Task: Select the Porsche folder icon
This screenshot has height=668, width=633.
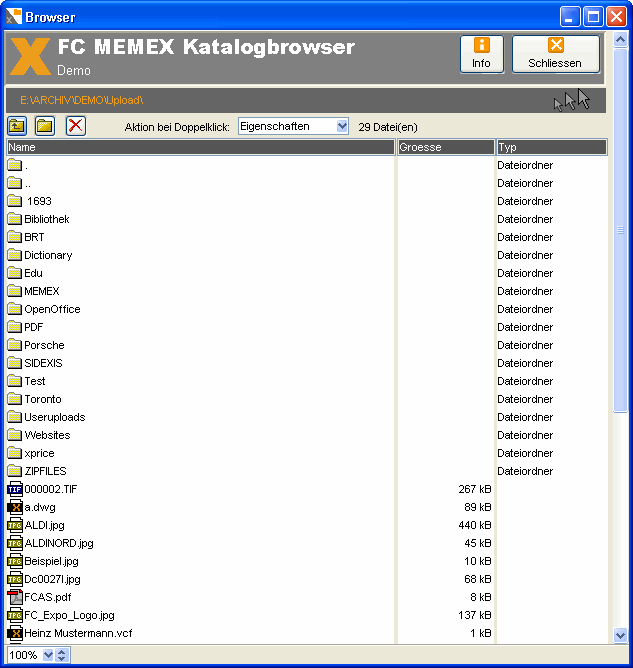Action: pyautogui.click(x=14, y=345)
